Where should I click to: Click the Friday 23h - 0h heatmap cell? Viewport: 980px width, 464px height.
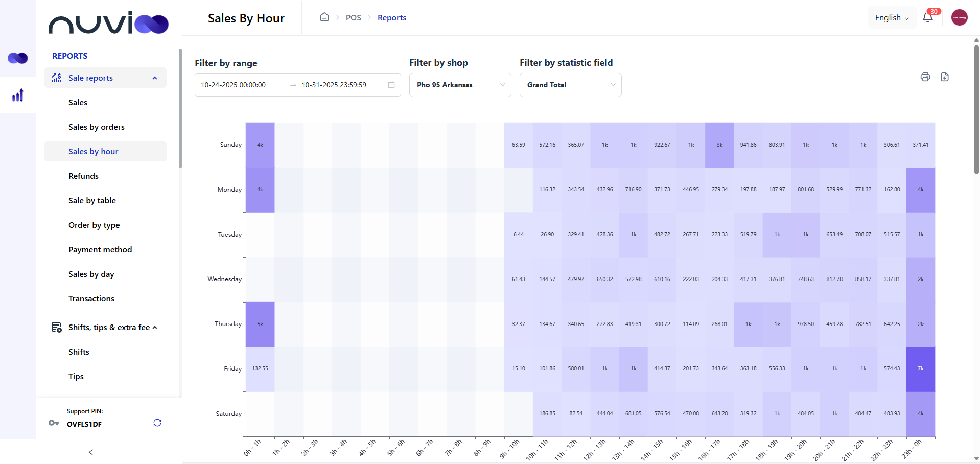[x=920, y=369]
